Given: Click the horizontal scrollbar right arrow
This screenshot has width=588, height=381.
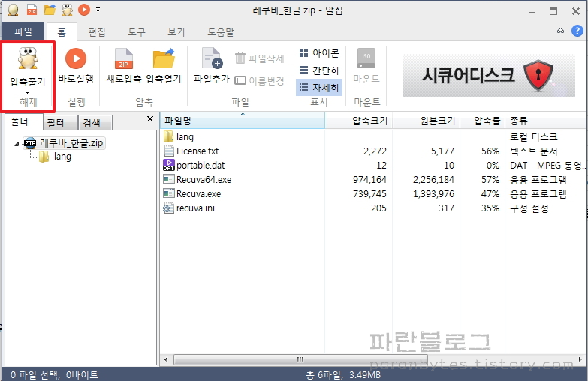Looking at the screenshot, I should pyautogui.click(x=580, y=360).
